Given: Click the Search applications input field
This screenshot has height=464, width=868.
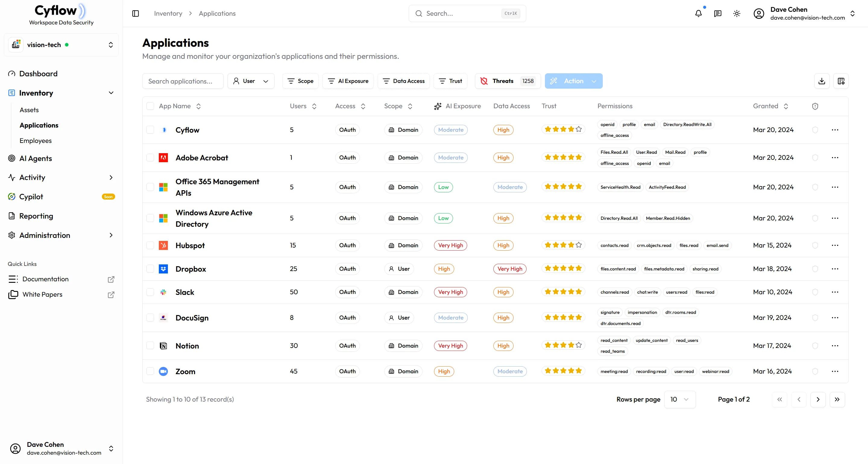Looking at the screenshot, I should click(183, 81).
